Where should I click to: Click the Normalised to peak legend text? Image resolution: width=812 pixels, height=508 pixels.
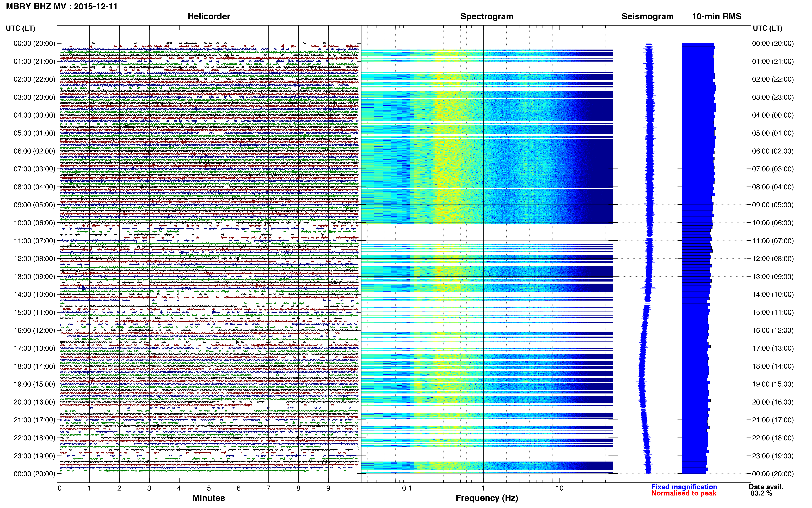[684, 493]
